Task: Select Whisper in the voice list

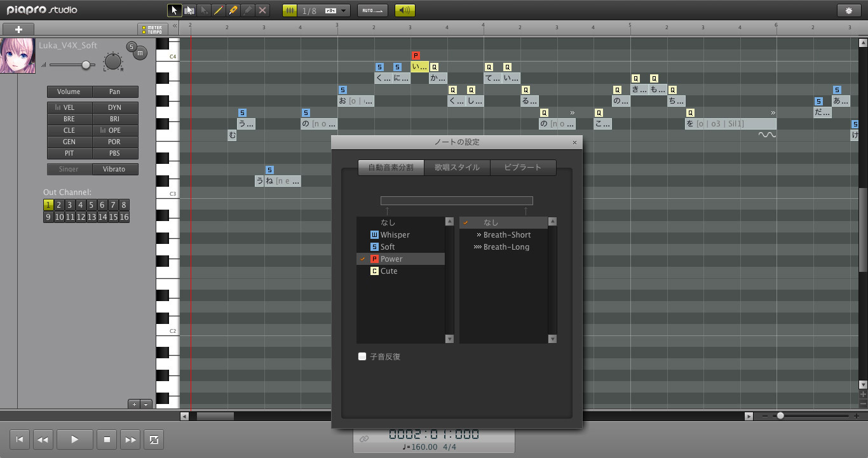Action: (x=395, y=235)
